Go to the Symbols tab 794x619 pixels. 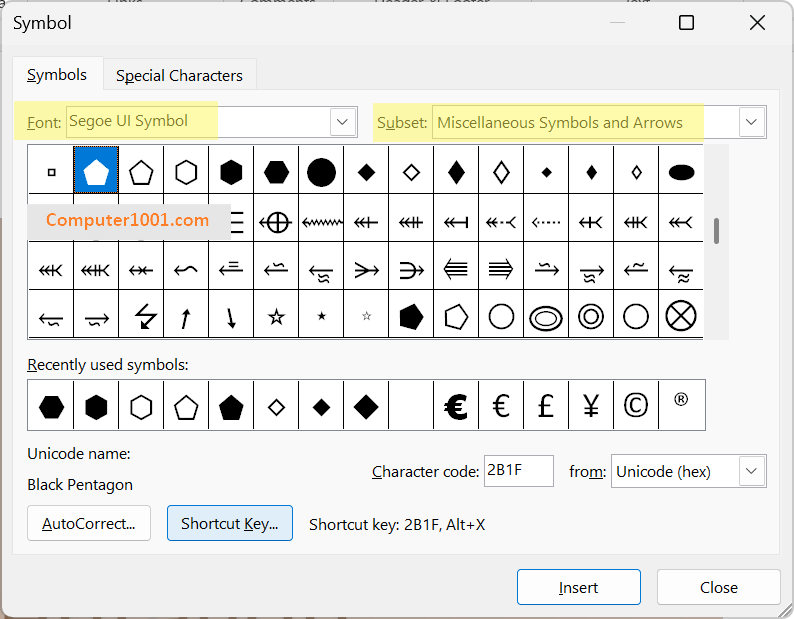[57, 75]
